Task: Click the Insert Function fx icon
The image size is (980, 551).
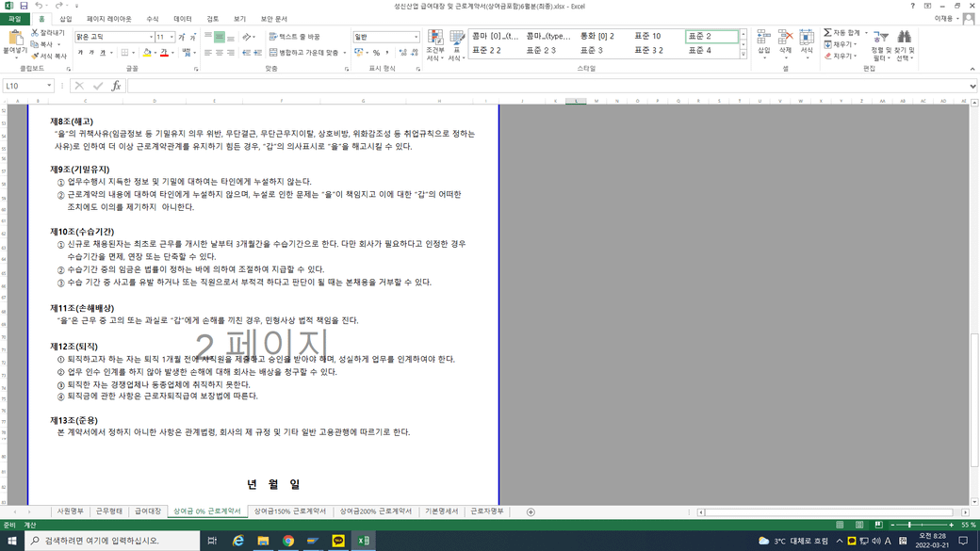Action: (116, 86)
